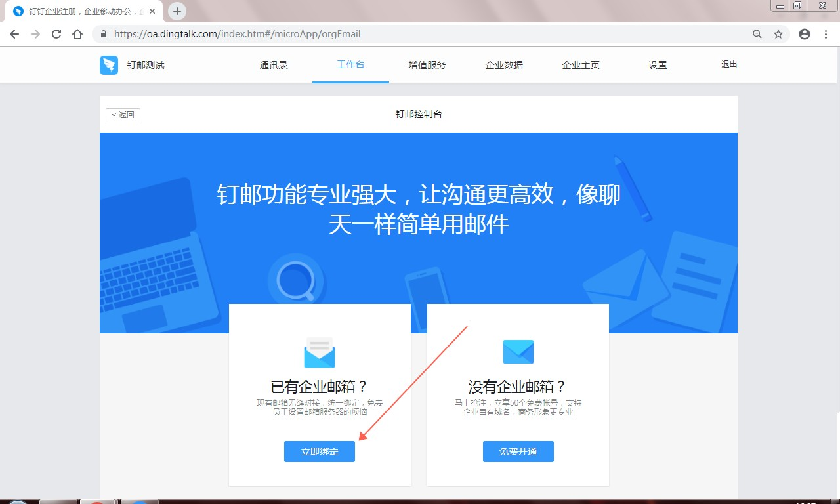Click 钉邮控制台 page title

coord(419,114)
